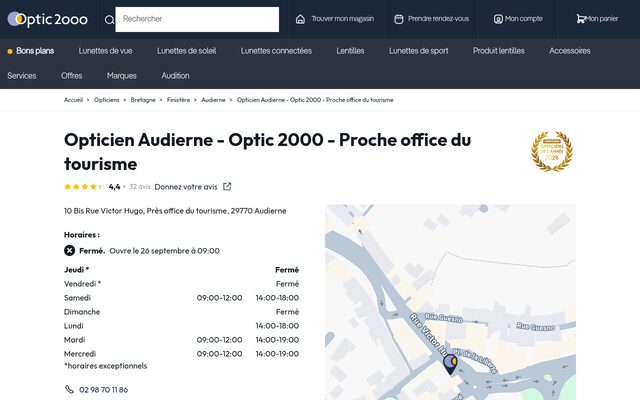
Task: Click the Mercredi row label
Action: coord(80,354)
